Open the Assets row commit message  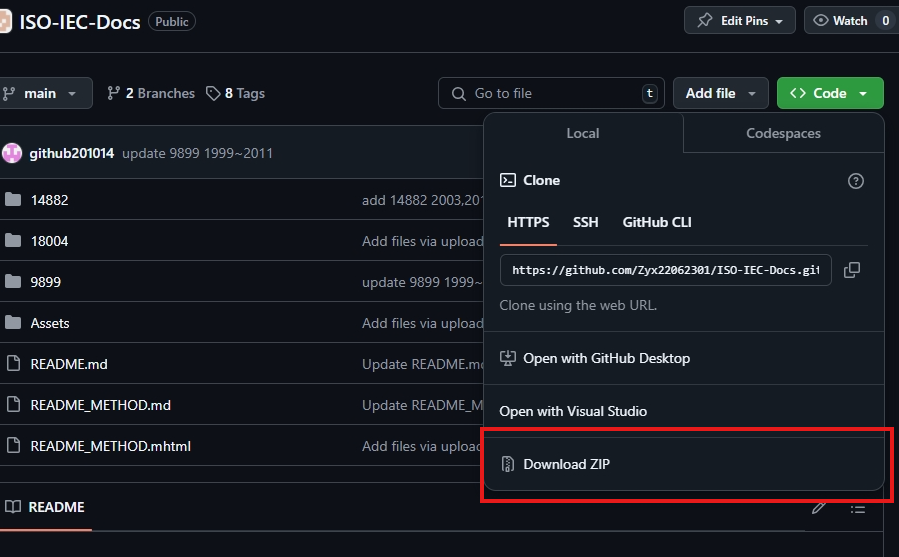coord(423,323)
